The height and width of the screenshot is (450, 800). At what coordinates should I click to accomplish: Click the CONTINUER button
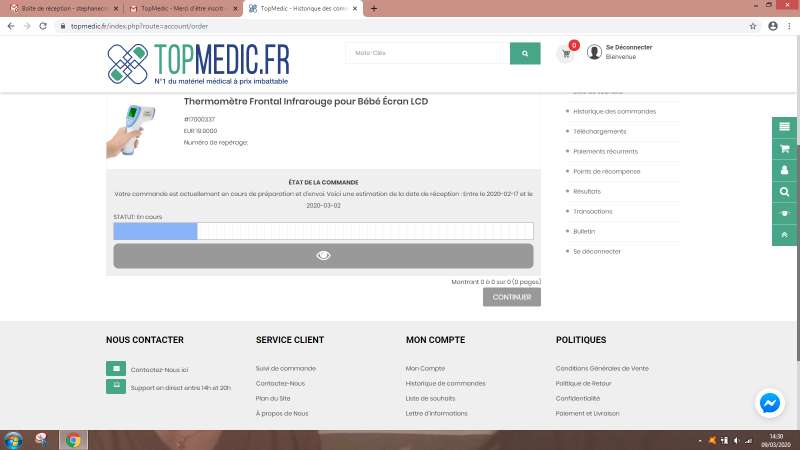pyautogui.click(x=512, y=297)
